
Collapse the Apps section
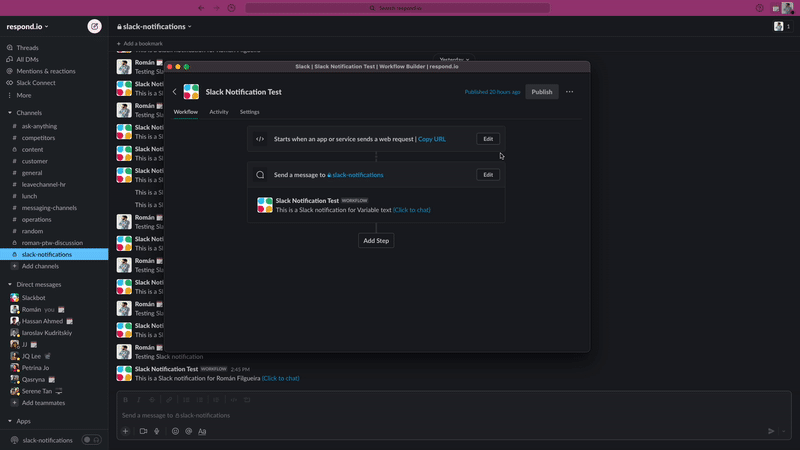(10, 421)
